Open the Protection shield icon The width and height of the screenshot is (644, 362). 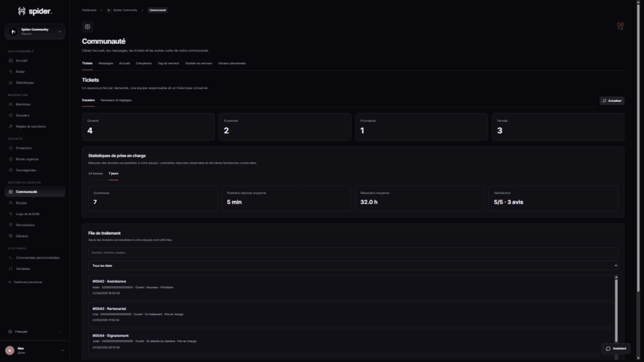[11, 148]
